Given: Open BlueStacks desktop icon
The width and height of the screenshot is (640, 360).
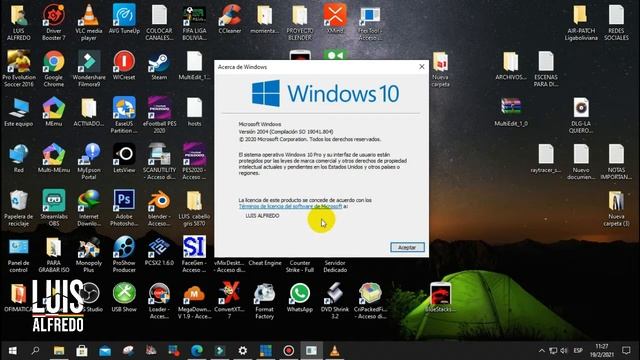Looking at the screenshot, I should click(x=440, y=298).
